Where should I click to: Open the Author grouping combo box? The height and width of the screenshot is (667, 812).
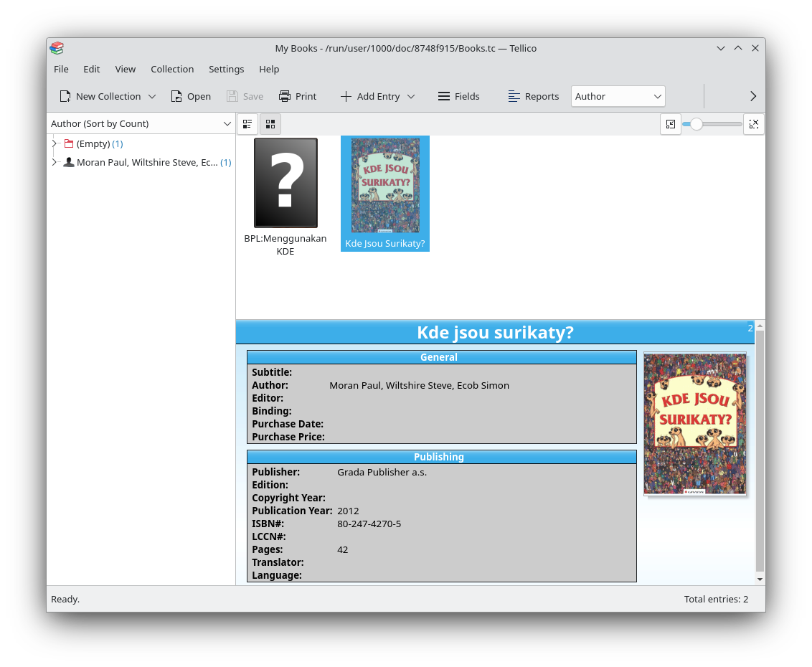tap(618, 96)
